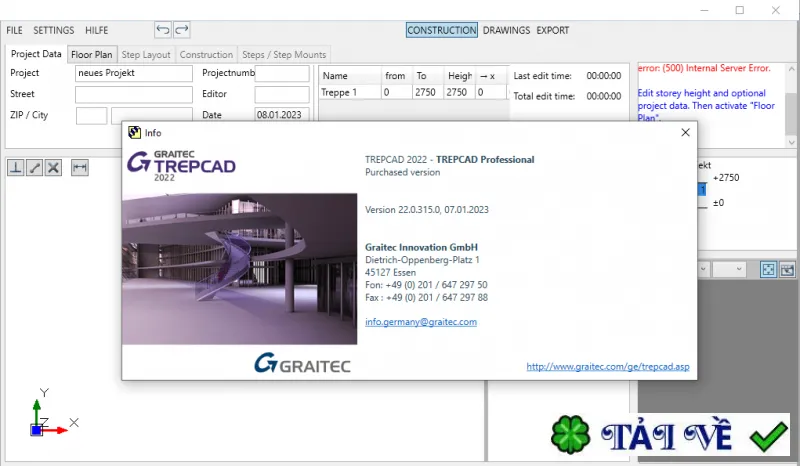The width and height of the screenshot is (800, 466).
Task: Open the info.germany@graitec.com email link
Action: click(x=421, y=322)
